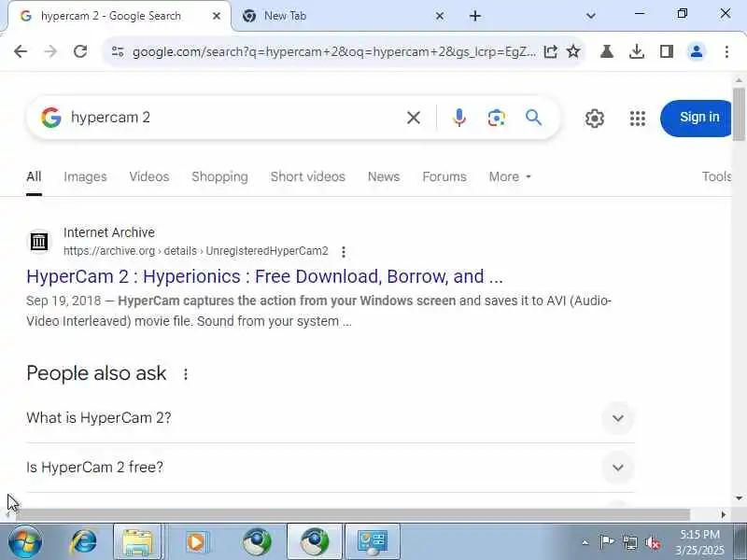Screen dimensions: 747x560
Task: Open HyperCam 2 Hyperionics result link
Action: pos(264,276)
